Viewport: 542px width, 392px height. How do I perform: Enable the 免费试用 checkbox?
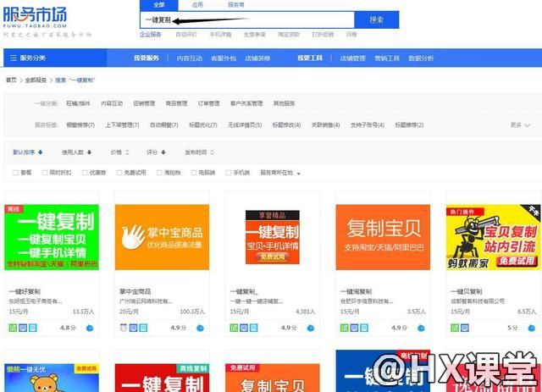click(x=119, y=173)
